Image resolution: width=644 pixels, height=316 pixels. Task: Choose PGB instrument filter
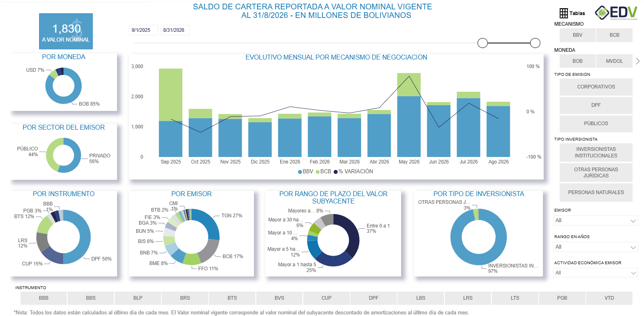click(x=562, y=298)
